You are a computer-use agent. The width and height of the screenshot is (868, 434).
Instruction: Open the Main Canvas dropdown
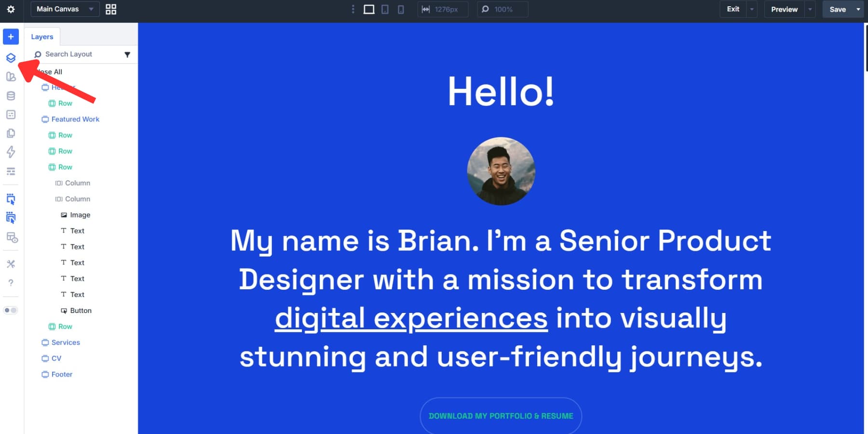point(65,9)
